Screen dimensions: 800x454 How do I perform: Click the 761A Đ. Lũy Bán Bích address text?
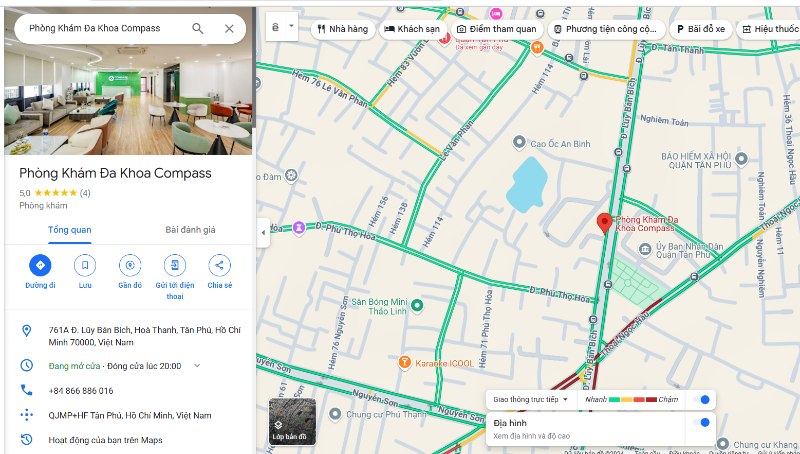[144, 336]
